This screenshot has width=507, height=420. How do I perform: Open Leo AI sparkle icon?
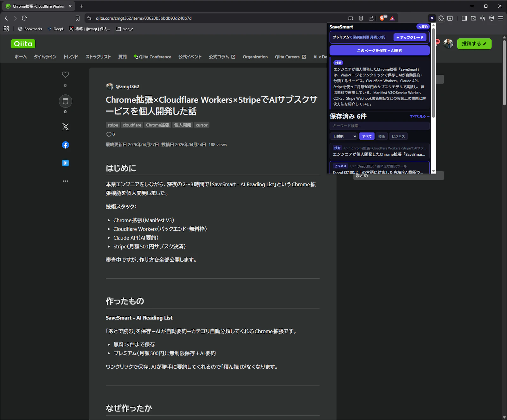[483, 18]
